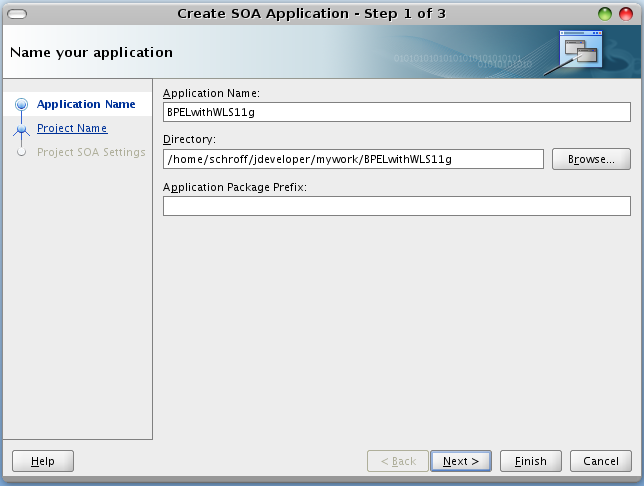Viewport: 644px width, 486px height.
Task: Click the SOA application wizard header icon
Action: [581, 50]
